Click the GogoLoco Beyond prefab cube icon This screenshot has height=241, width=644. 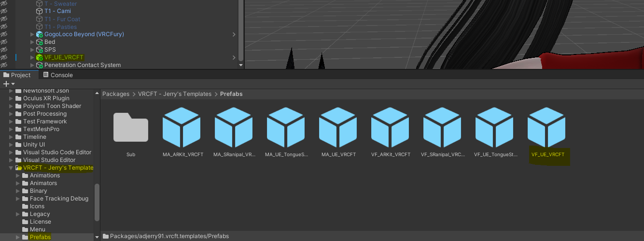click(x=40, y=34)
